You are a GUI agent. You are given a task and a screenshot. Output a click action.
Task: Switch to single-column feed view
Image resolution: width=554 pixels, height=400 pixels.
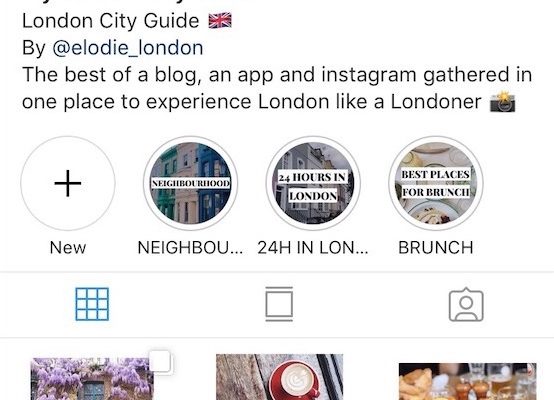click(x=279, y=304)
